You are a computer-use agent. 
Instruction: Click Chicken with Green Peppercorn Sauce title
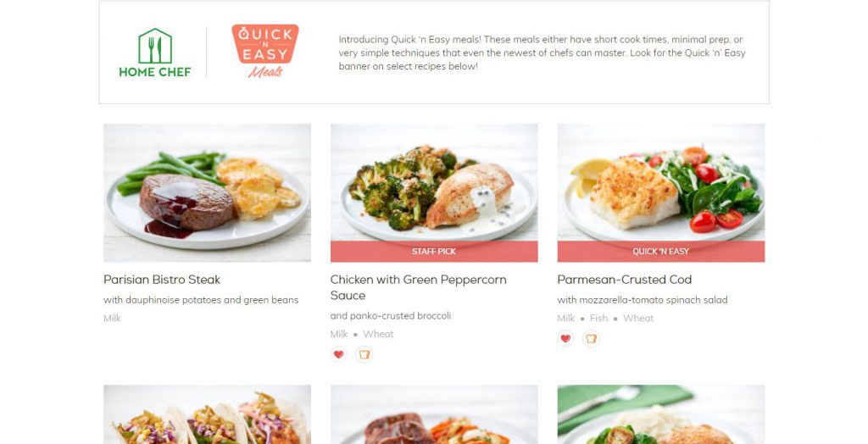pos(419,287)
